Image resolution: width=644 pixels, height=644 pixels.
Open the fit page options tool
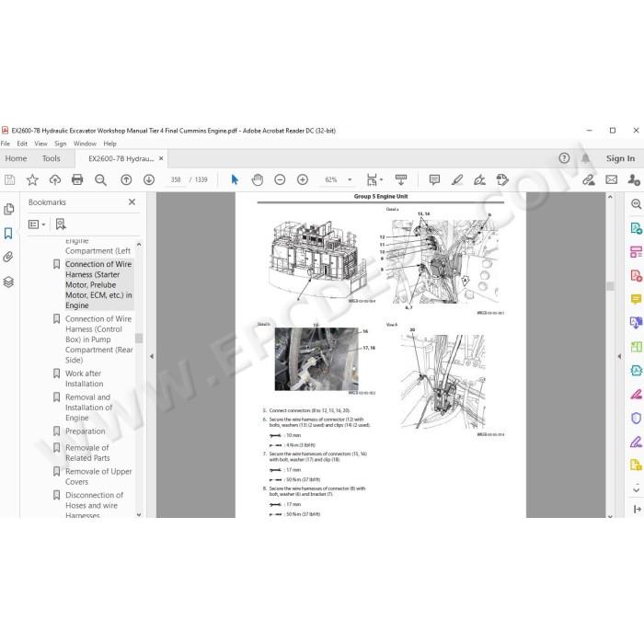coord(374,179)
